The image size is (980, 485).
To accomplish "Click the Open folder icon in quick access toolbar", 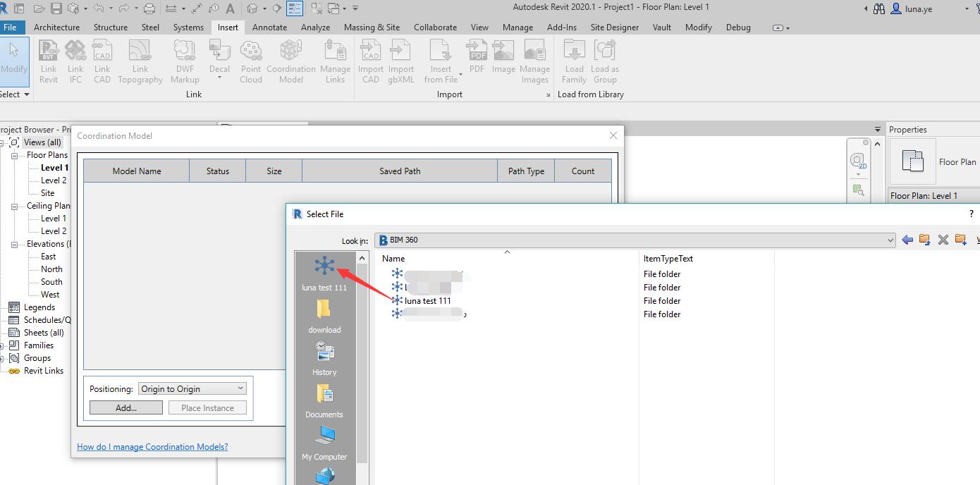I will [x=39, y=8].
